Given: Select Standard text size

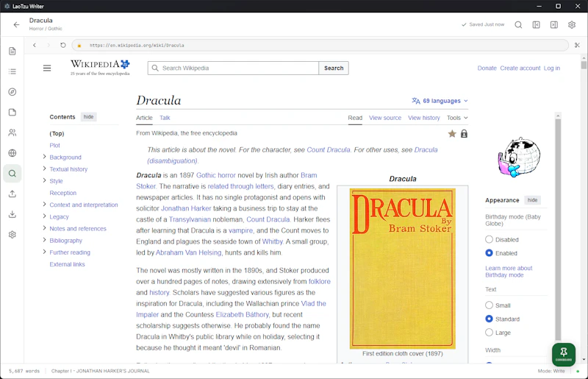Looking at the screenshot, I should tap(489, 319).
